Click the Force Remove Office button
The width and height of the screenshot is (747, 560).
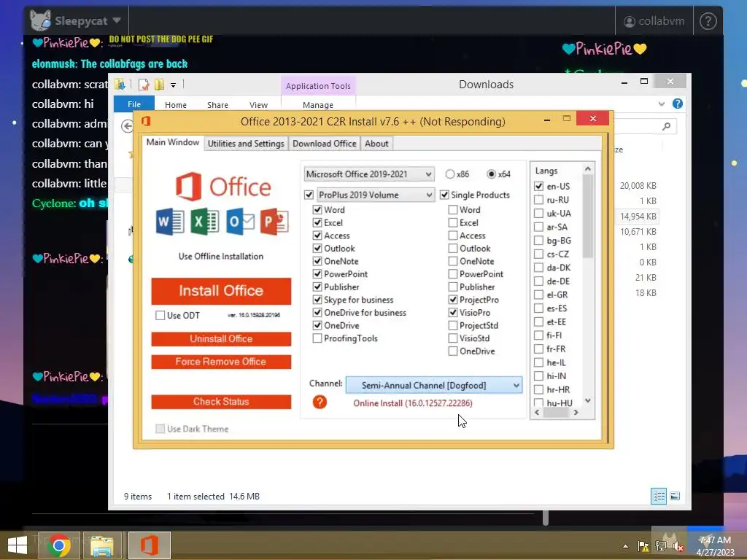click(x=221, y=362)
